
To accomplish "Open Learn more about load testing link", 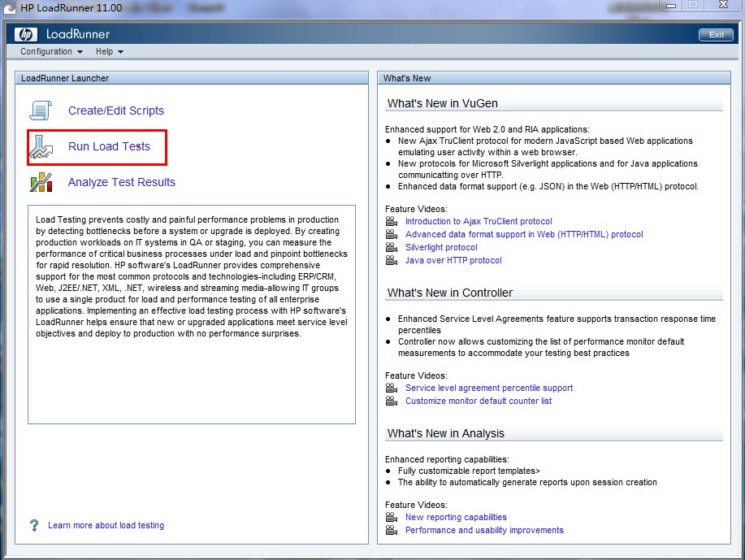I will click(x=106, y=525).
